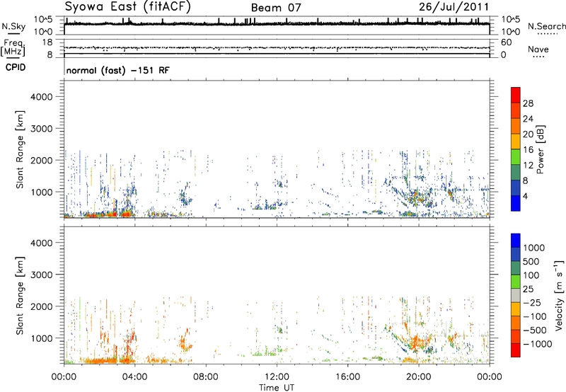Click the "N.Search" legend label
566x392 pixels.
point(546,26)
